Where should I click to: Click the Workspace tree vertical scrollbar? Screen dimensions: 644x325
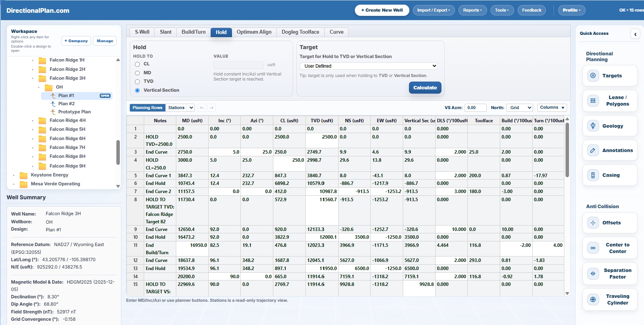(118, 152)
